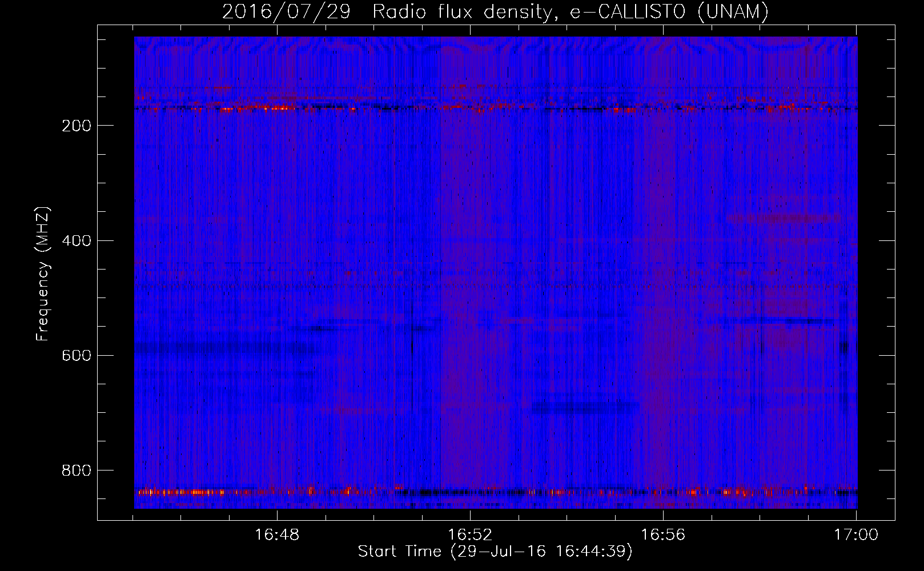Image resolution: width=924 pixels, height=571 pixels.
Task: Click the 600 frequency tick label
Action: (x=77, y=355)
